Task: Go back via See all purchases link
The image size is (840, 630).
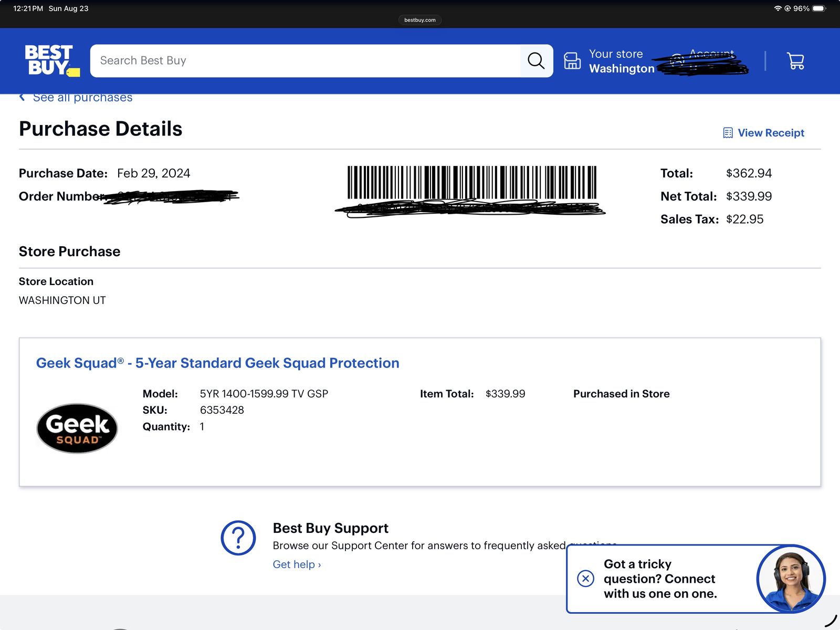Action: click(82, 97)
